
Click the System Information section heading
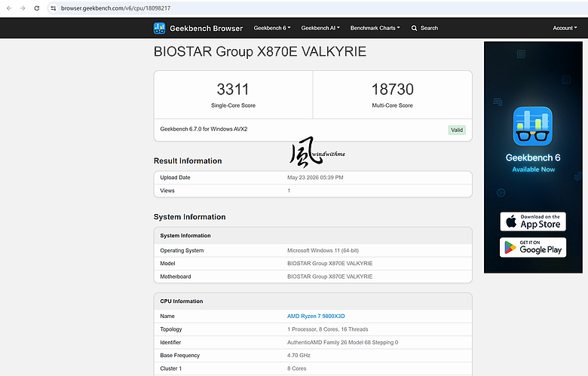(x=189, y=217)
